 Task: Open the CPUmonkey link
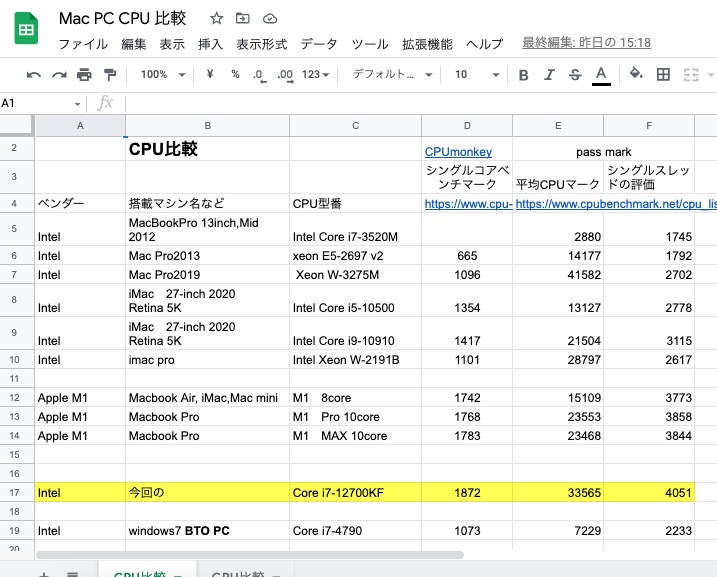coord(458,152)
